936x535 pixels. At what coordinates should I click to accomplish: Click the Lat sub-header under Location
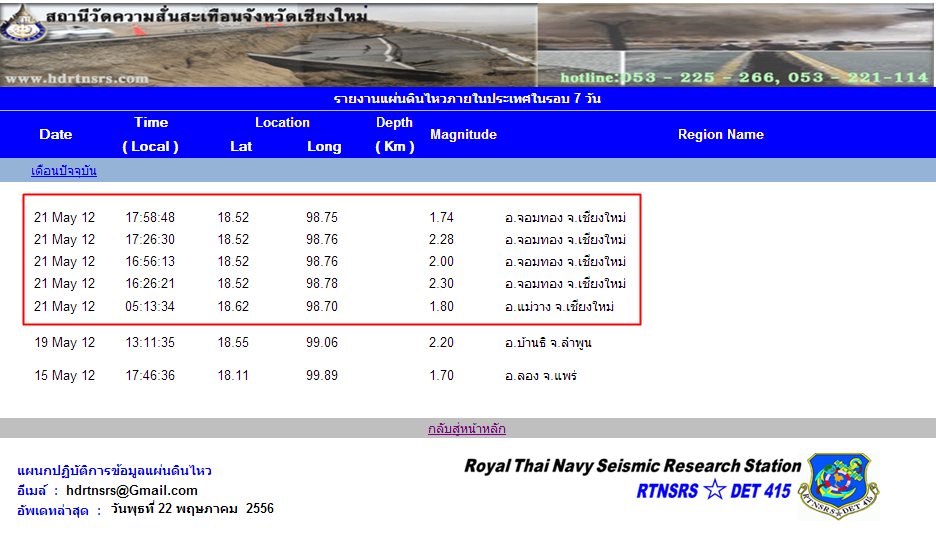[x=241, y=146]
